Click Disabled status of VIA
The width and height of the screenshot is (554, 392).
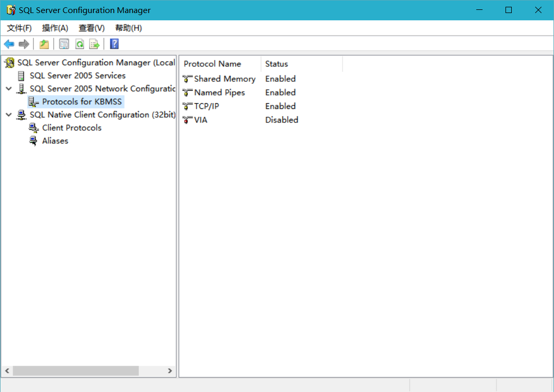[282, 120]
